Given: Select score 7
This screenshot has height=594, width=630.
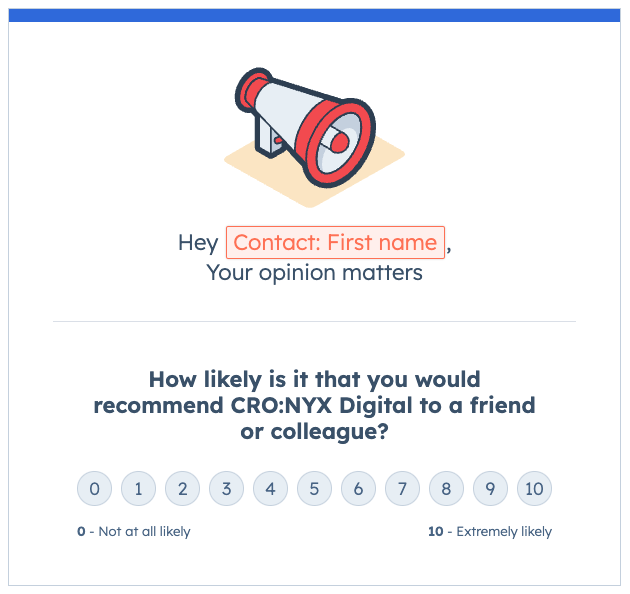Looking at the screenshot, I should 402,489.
